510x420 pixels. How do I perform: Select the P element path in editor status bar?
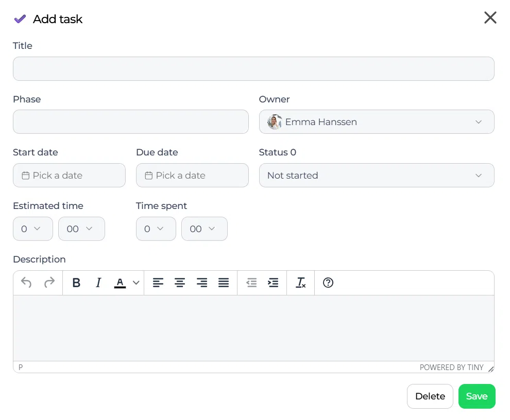coord(21,367)
